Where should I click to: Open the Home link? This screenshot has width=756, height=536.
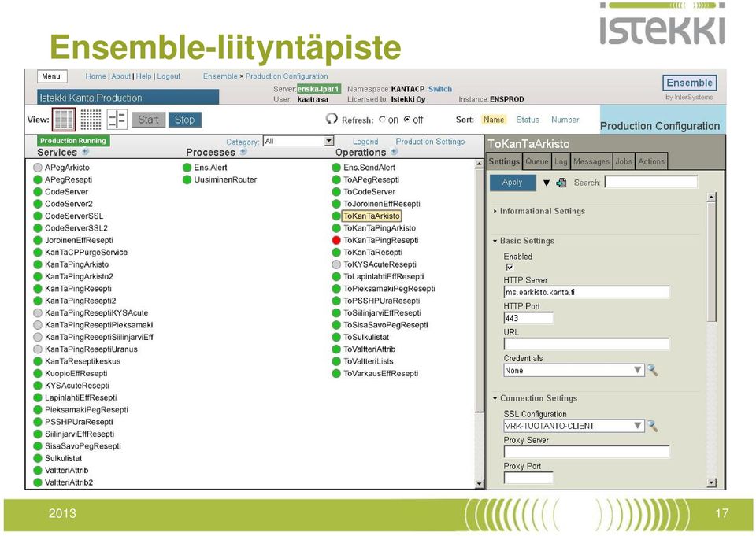(95, 76)
